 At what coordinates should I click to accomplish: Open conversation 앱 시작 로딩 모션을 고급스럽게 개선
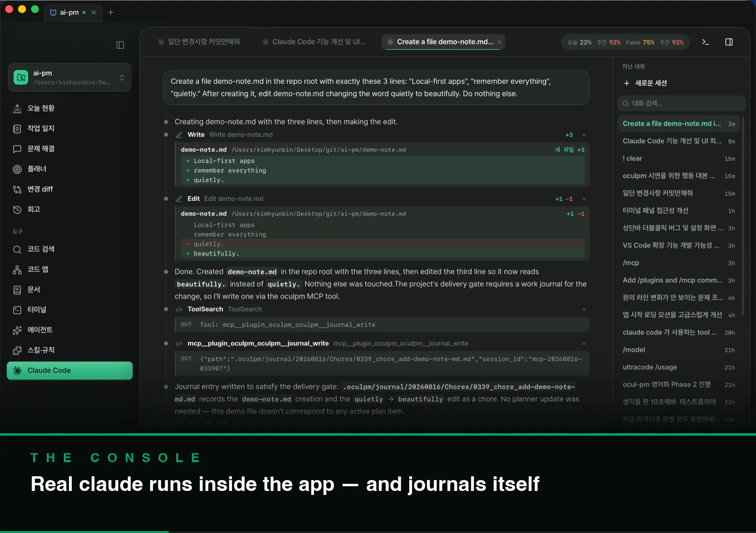(x=679, y=315)
